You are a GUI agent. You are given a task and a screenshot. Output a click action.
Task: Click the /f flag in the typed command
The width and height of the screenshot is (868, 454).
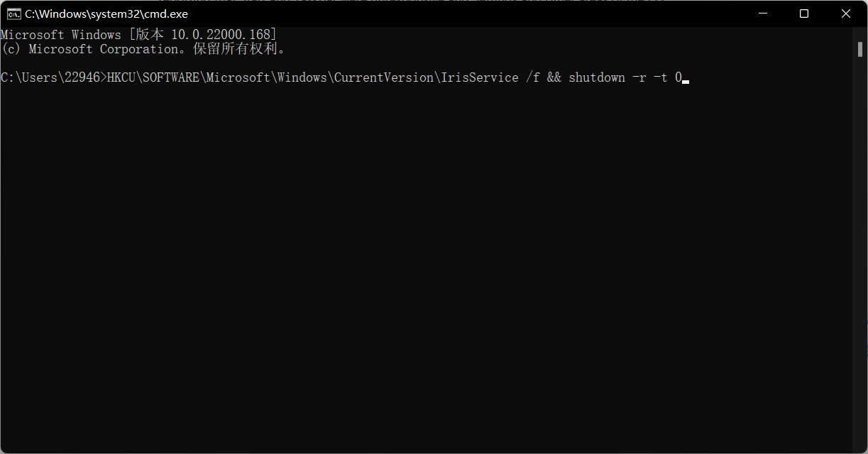tap(534, 77)
